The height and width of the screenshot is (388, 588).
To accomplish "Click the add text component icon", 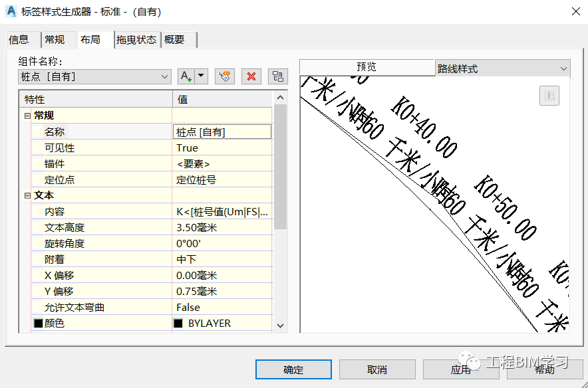I will point(186,76).
